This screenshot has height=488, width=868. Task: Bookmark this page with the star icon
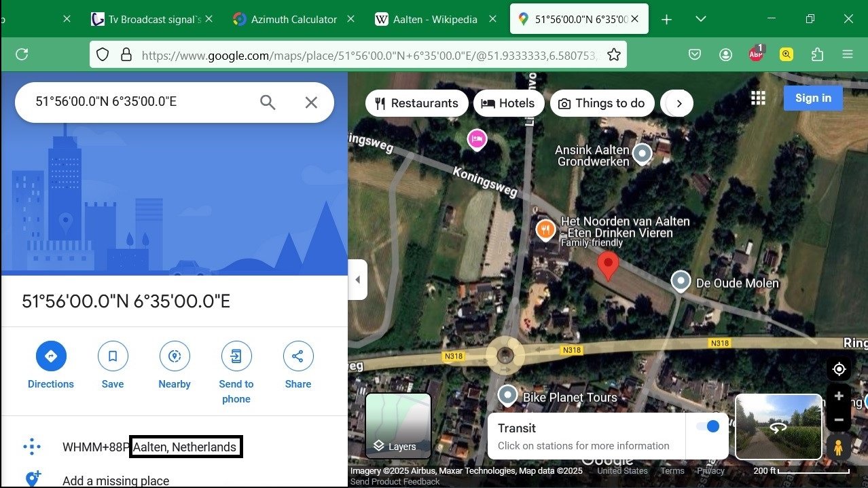pyautogui.click(x=614, y=54)
